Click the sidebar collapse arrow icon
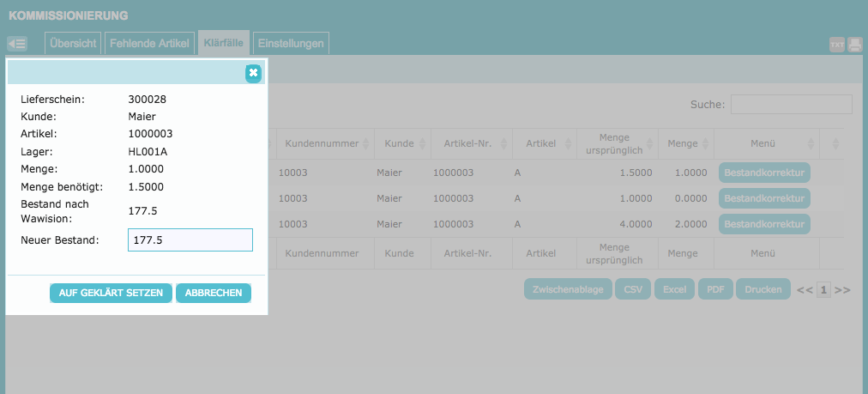Viewport: 868px width, 394px height. [x=17, y=44]
